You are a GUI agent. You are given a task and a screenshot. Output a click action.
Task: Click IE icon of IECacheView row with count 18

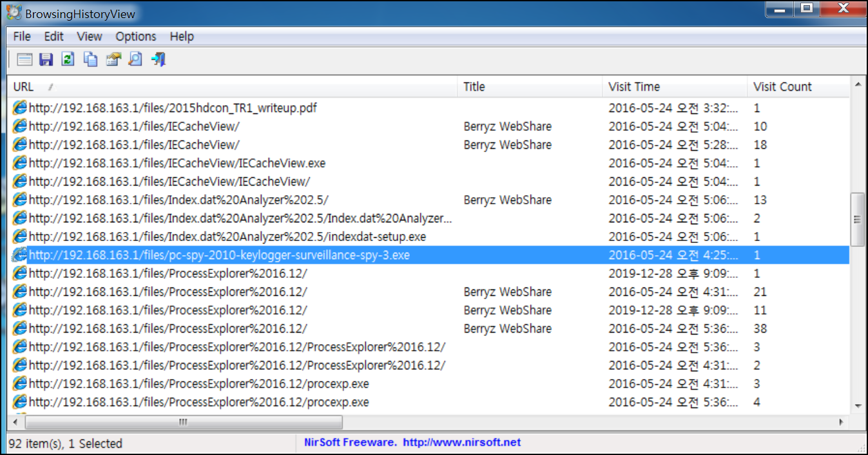click(x=21, y=144)
